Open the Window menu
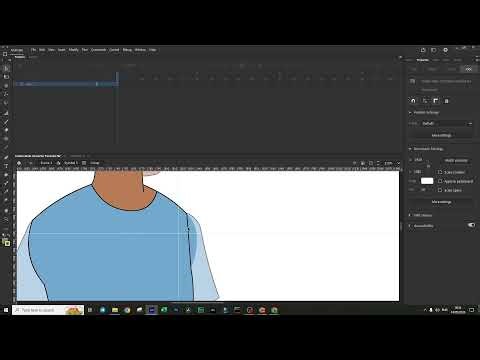Image resolution: width=480 pixels, height=360 pixels. (x=140, y=50)
